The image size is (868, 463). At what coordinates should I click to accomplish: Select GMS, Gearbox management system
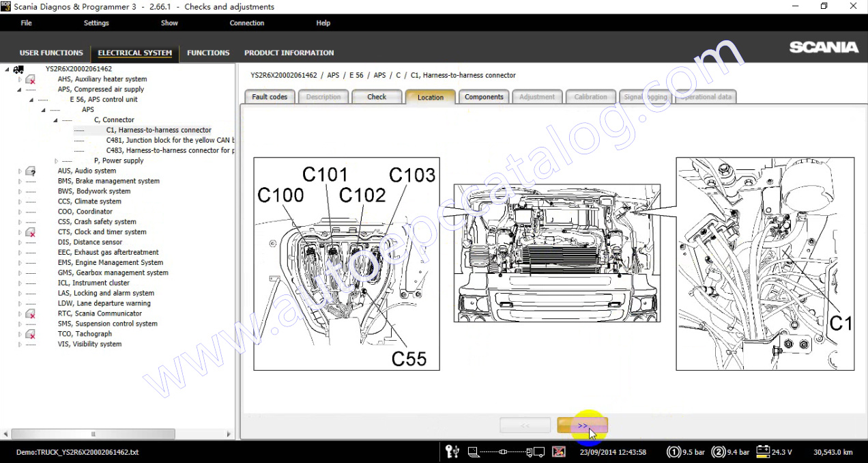113,272
